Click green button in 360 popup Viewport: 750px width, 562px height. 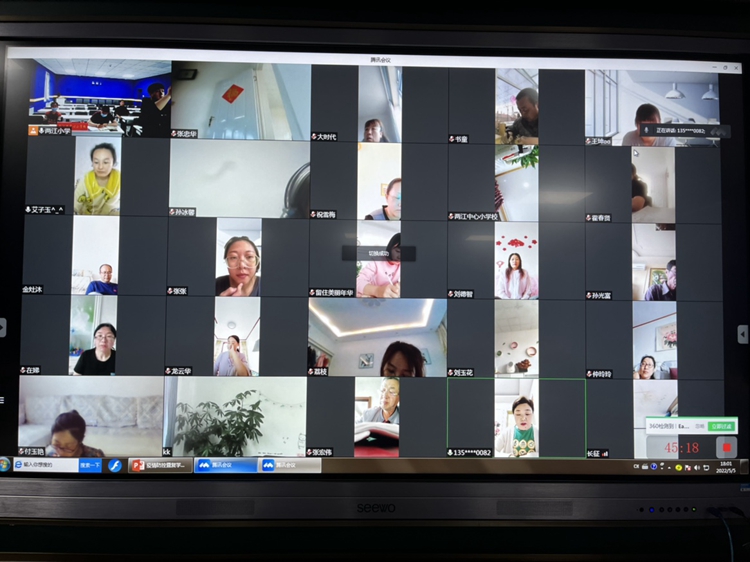[x=720, y=426]
